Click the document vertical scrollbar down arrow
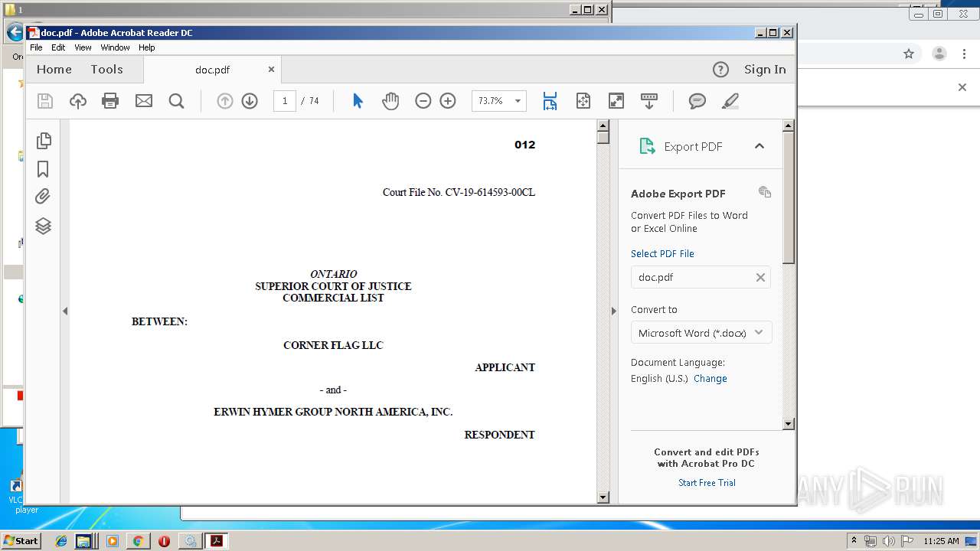The width and height of the screenshot is (980, 551). [603, 497]
